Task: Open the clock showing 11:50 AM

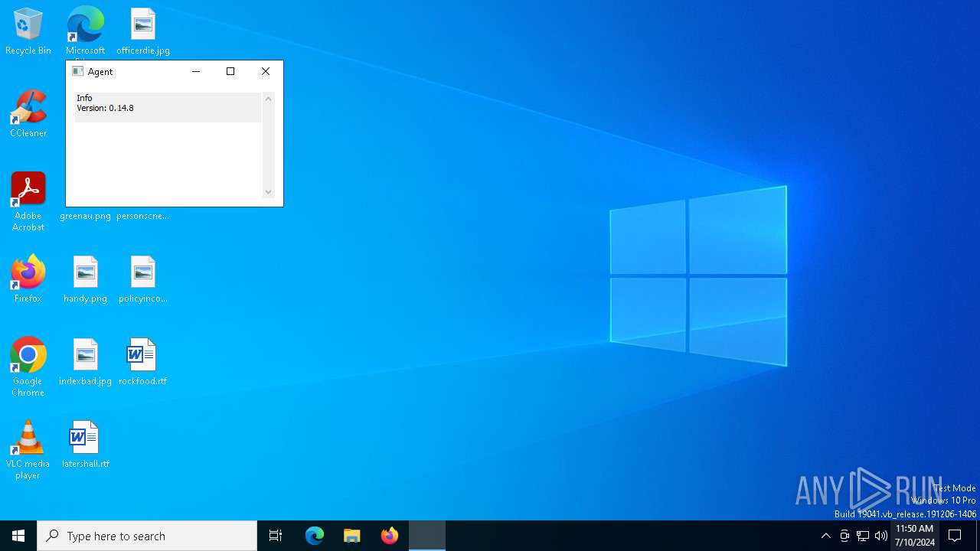Action: point(914,536)
